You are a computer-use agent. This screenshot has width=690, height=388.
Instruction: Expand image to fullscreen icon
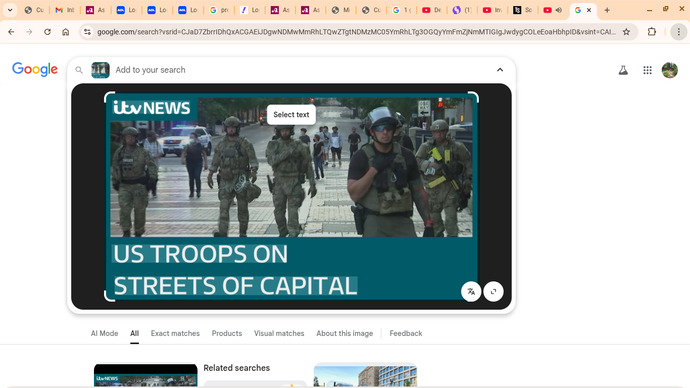click(493, 291)
